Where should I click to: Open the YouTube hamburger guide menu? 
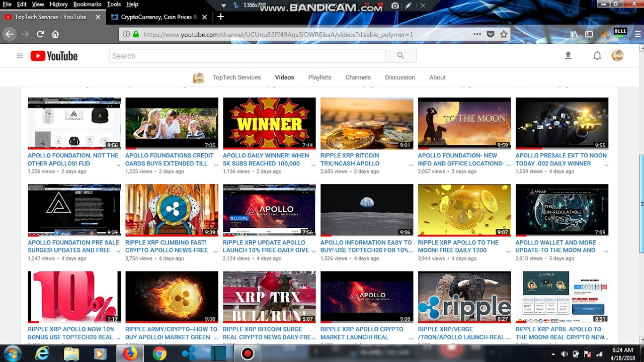click(20, 56)
